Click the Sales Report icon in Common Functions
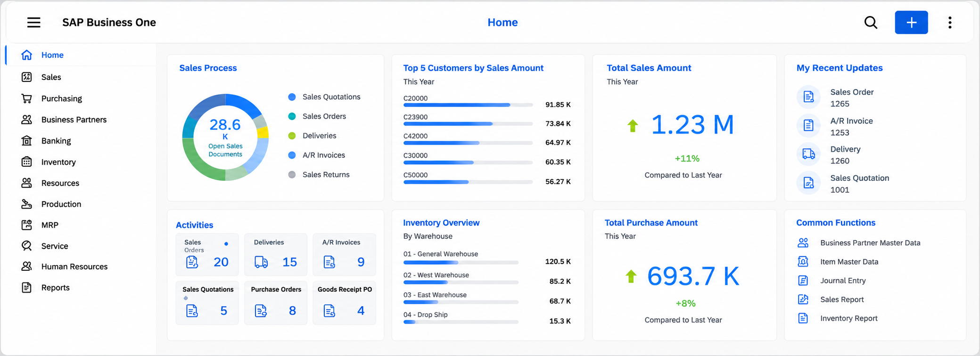Image resolution: width=980 pixels, height=356 pixels. pos(803,299)
